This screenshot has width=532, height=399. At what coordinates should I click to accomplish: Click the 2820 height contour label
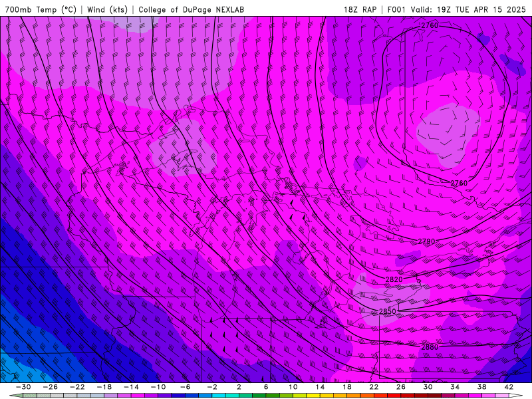tap(394, 279)
